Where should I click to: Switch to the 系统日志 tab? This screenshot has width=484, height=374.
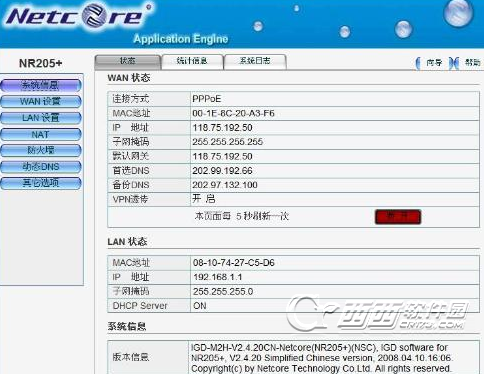click(255, 62)
